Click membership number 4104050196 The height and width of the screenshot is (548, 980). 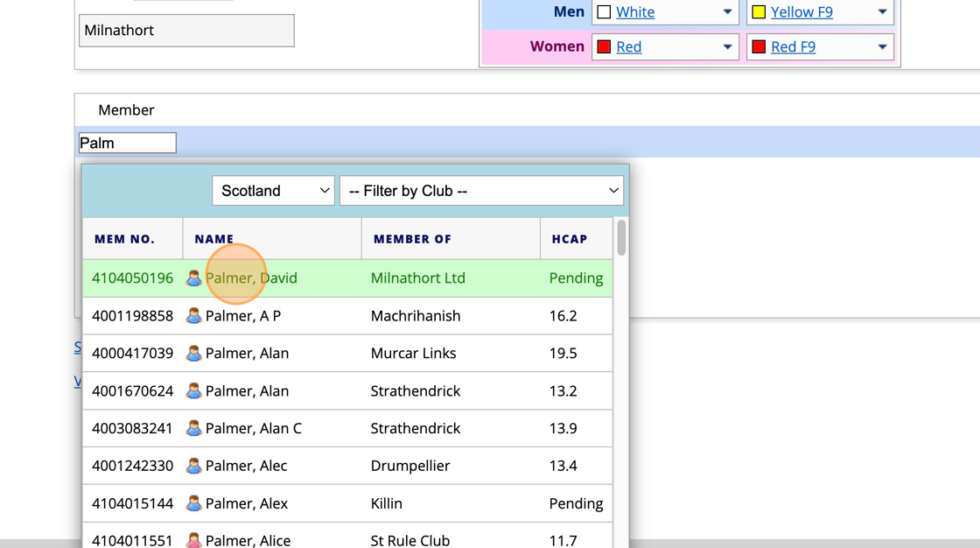pos(132,278)
